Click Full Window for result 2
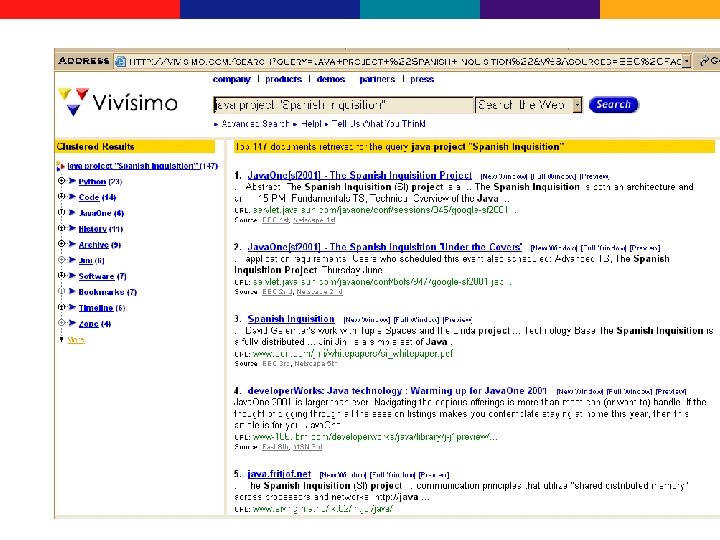The image size is (720, 540). tap(603, 248)
